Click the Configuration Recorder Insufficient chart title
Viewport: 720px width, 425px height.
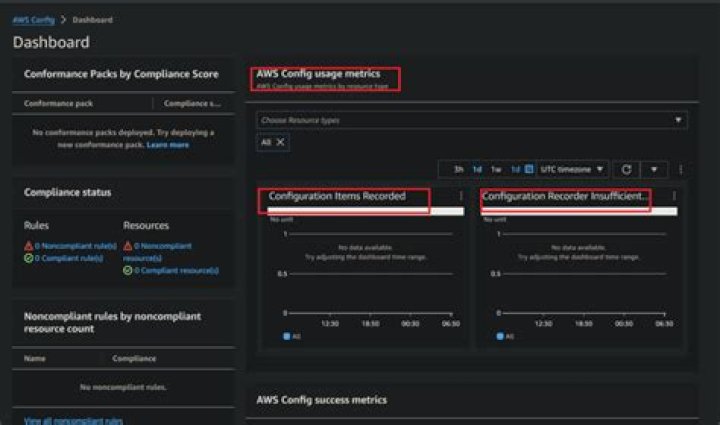565,196
